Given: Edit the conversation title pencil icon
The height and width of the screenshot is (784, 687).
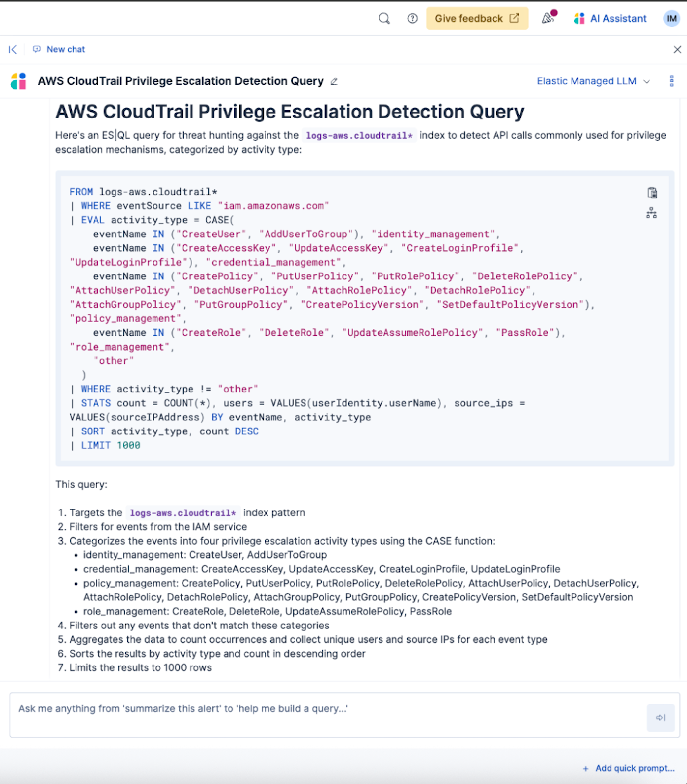Looking at the screenshot, I should 334,81.
